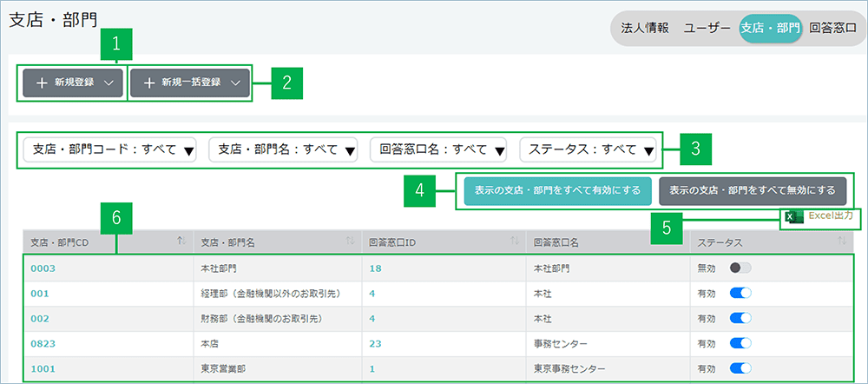868x384 pixels.
Task: Go to the ユーザー tab
Action: 707,28
